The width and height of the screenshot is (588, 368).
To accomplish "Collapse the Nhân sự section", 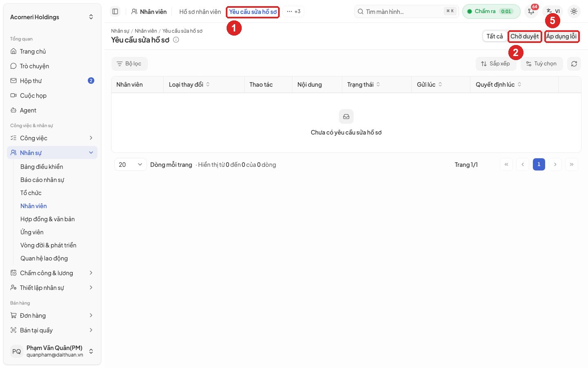I will point(52,153).
